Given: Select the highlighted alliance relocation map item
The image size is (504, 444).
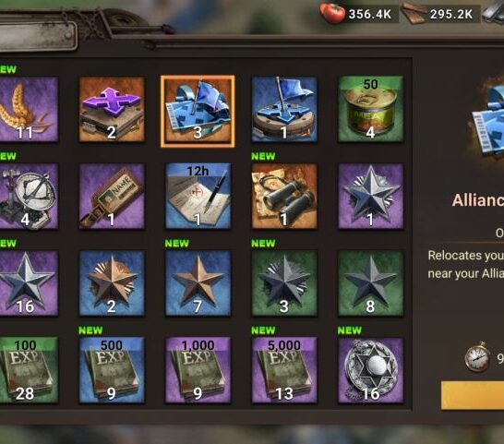Looking at the screenshot, I should pyautogui.click(x=198, y=112).
